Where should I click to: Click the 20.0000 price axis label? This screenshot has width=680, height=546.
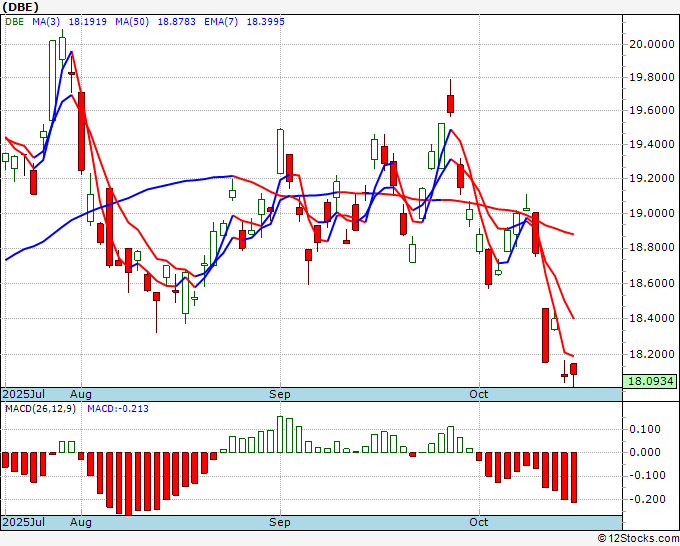tap(652, 44)
